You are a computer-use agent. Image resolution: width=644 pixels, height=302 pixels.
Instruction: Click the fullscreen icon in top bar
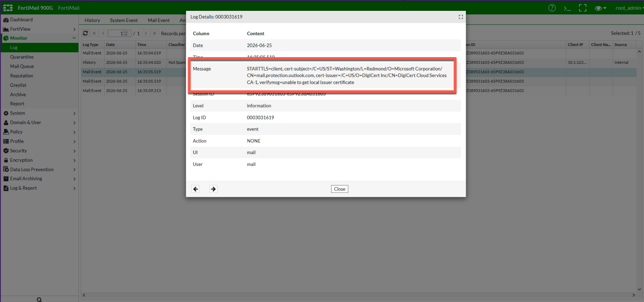coord(582,8)
